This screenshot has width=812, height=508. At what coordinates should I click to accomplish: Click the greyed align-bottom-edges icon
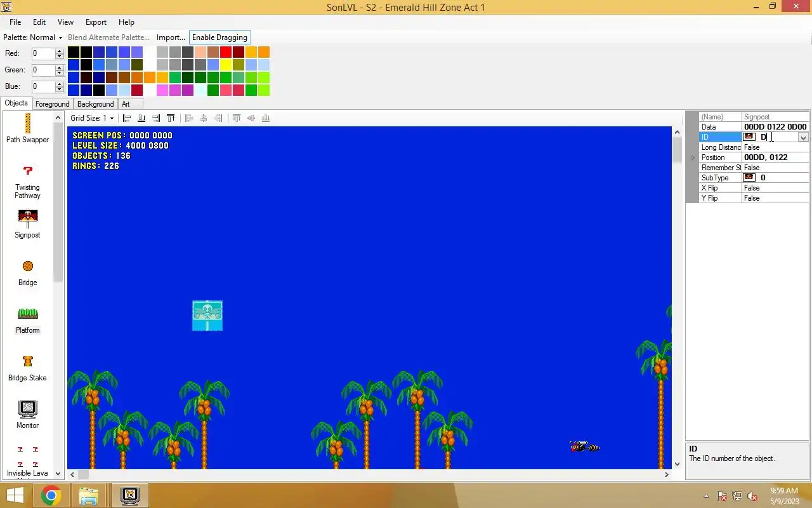pyautogui.click(x=266, y=118)
